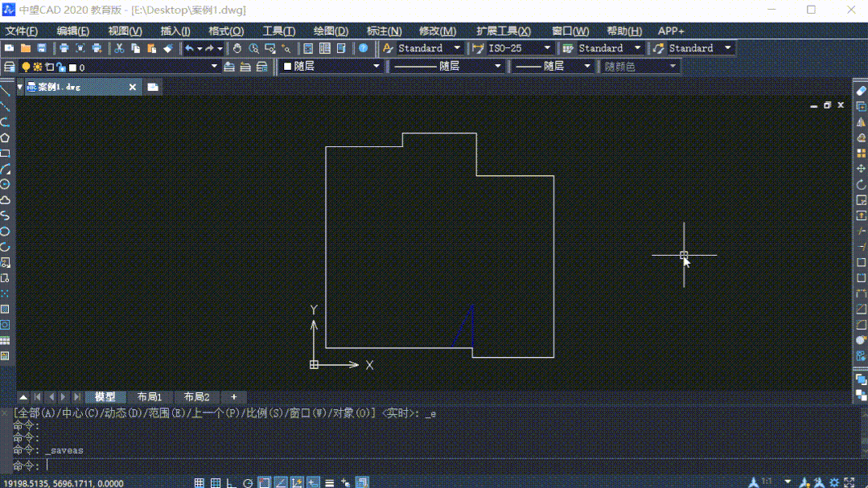Activate the Pan hand tool
Viewport: 868px width, 488px height.
pyautogui.click(x=237, y=49)
